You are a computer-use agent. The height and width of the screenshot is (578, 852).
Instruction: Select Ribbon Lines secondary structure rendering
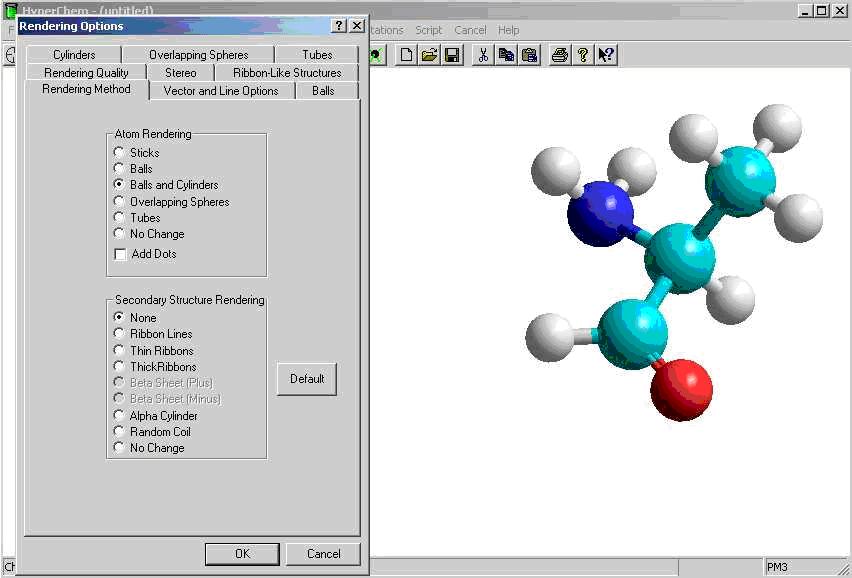click(120, 333)
